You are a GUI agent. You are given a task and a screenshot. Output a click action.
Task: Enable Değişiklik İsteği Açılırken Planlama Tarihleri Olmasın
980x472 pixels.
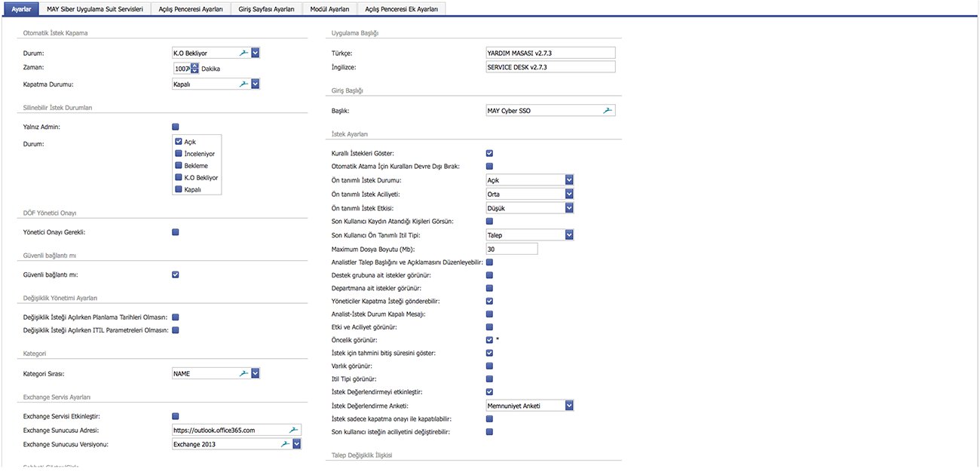coord(176,317)
